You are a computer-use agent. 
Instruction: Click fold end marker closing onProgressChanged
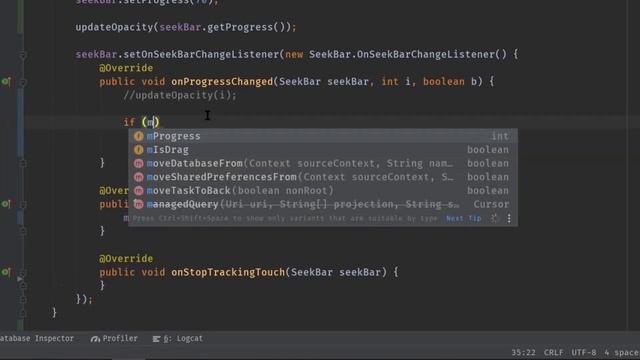tap(23, 163)
